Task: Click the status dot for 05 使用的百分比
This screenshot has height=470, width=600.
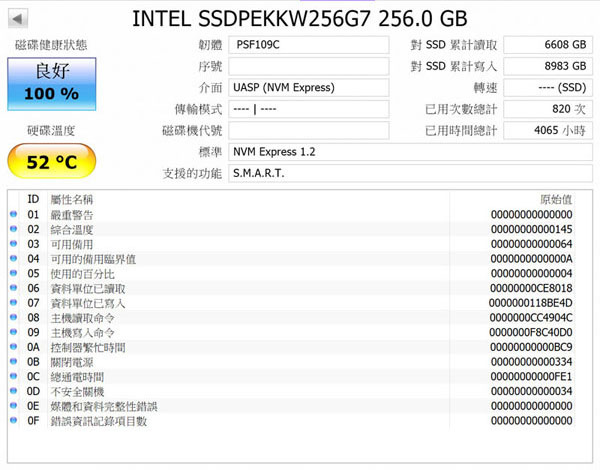Action: pyautogui.click(x=14, y=273)
